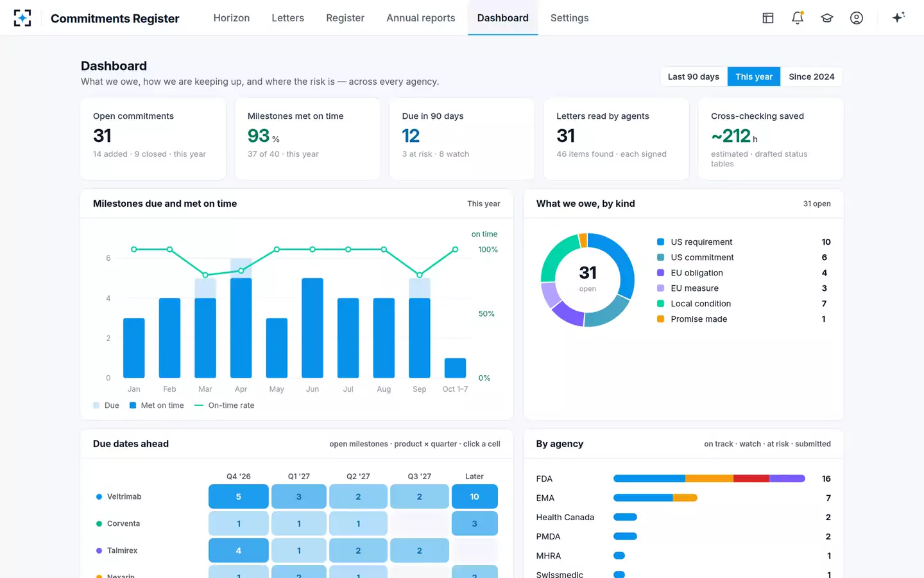The height and width of the screenshot is (578, 924).
Task: Select the Last 90 days range
Action: 694,76
